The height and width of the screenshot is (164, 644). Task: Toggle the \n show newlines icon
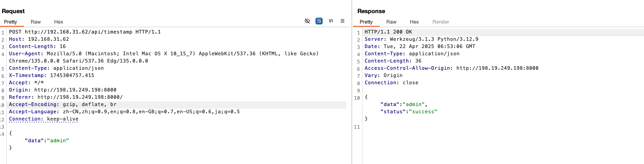pos(331,21)
